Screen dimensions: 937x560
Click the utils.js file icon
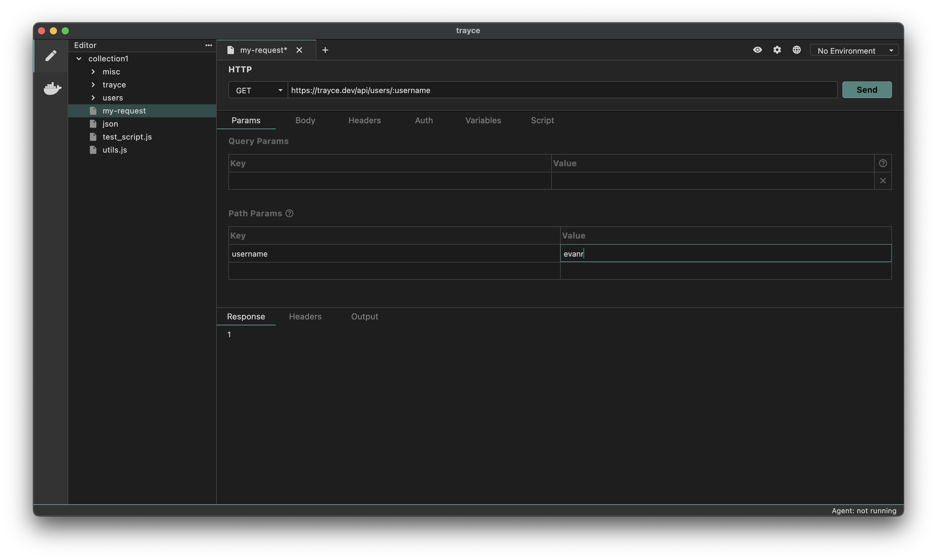click(93, 150)
